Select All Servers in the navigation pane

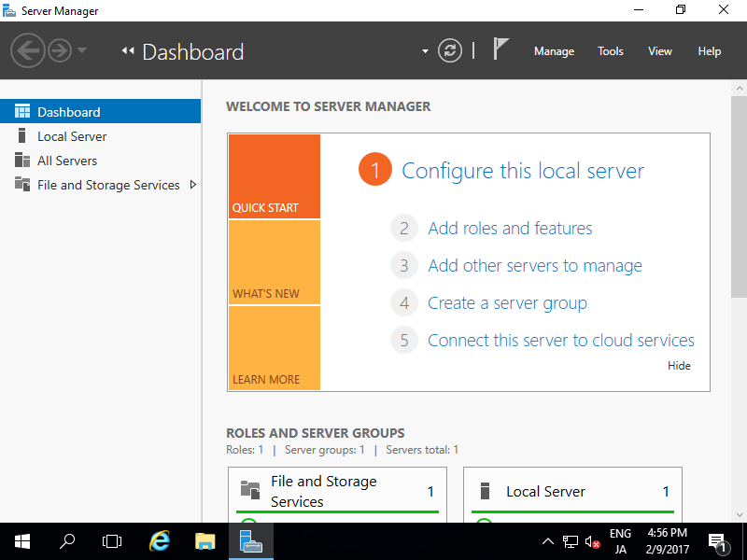coord(64,161)
